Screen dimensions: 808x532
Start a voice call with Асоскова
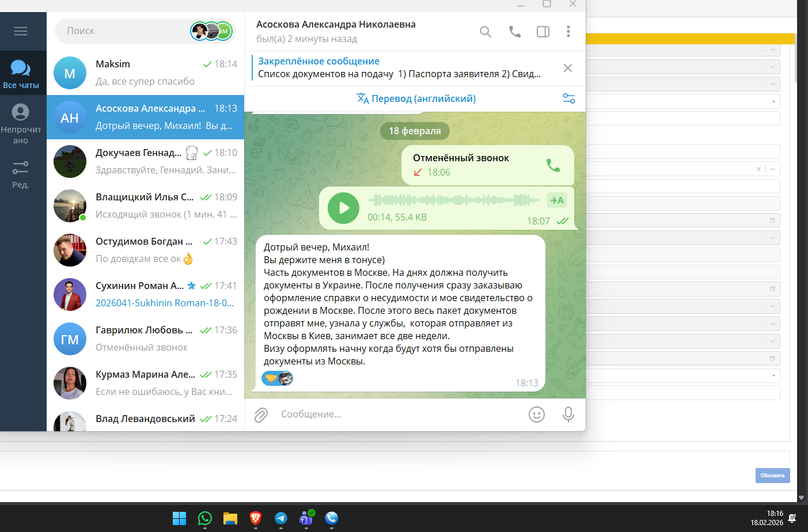(515, 32)
